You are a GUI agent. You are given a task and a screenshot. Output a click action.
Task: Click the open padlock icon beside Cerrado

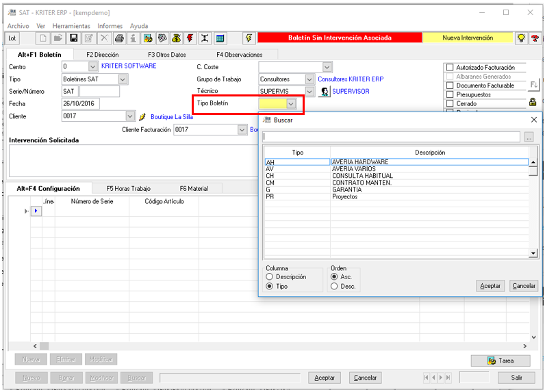[533, 102]
